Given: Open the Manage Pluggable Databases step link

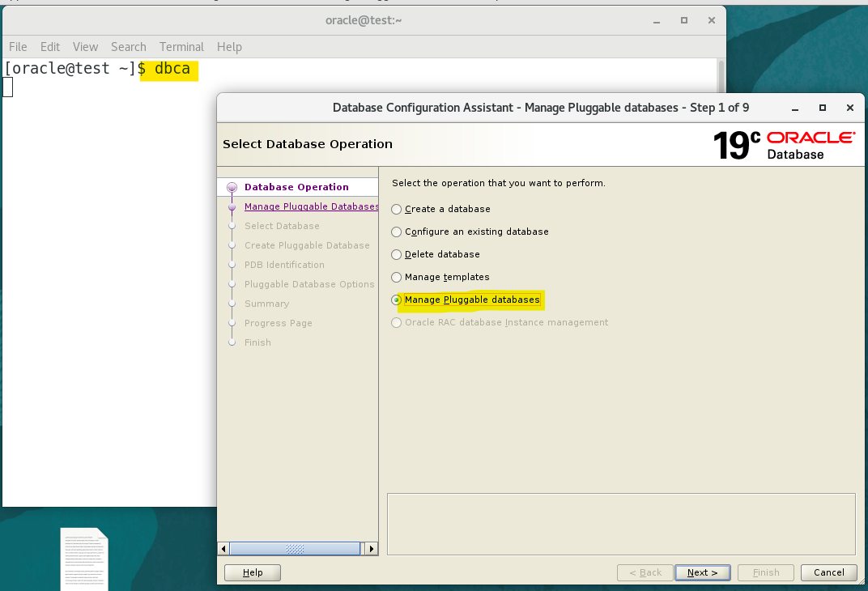Looking at the screenshot, I should [x=312, y=206].
